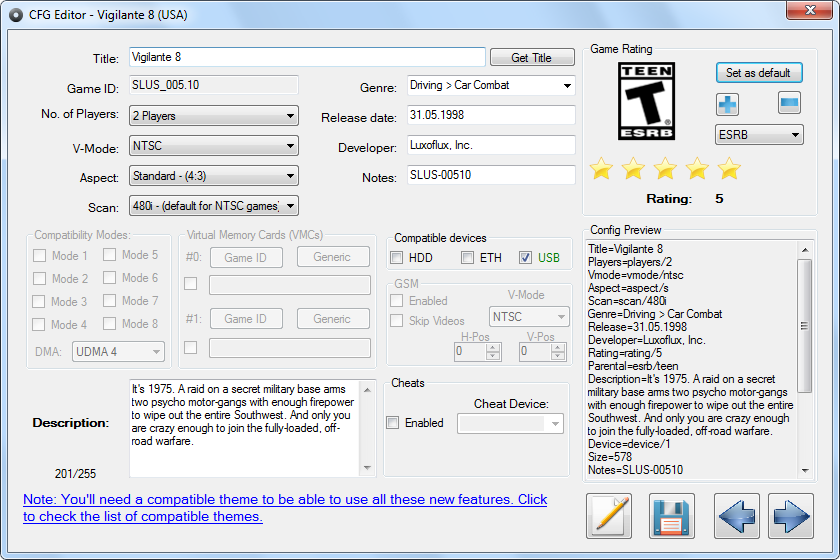This screenshot has width=840, height=560.
Task: Open the compatible themes note link
Action: 285,507
